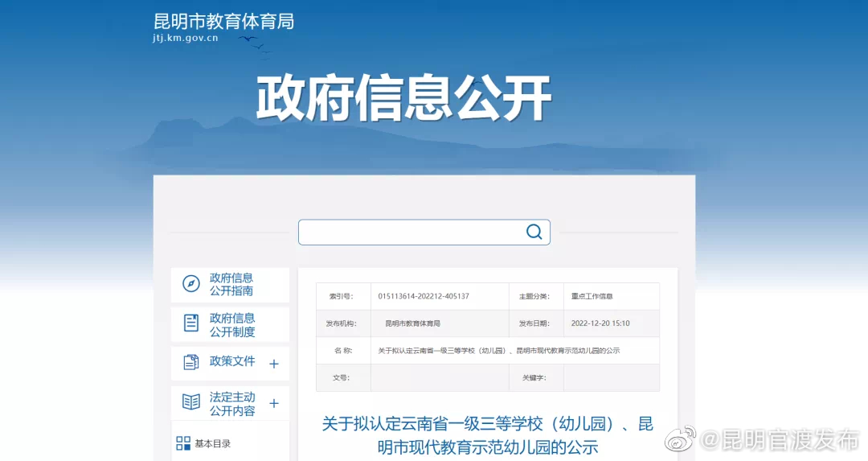Image resolution: width=868 pixels, height=461 pixels.
Task: Open 政府信息公开指南 menu item
Action: (x=231, y=284)
